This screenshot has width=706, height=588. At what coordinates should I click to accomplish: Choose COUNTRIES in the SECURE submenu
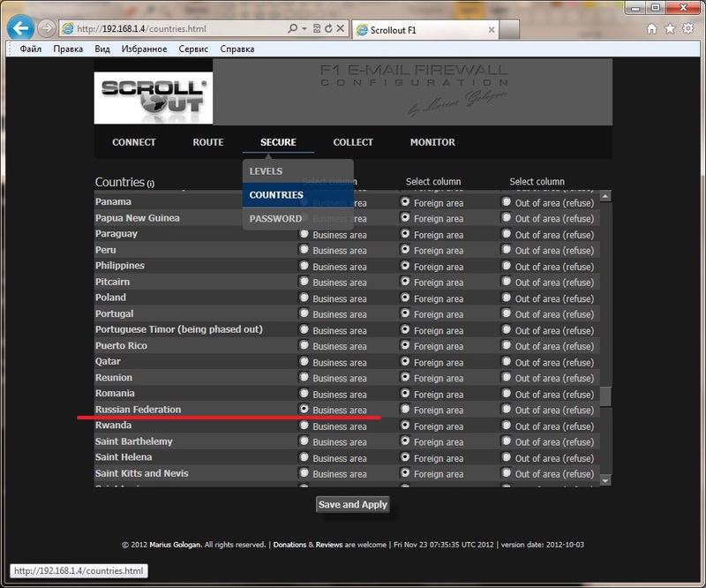coord(297,194)
